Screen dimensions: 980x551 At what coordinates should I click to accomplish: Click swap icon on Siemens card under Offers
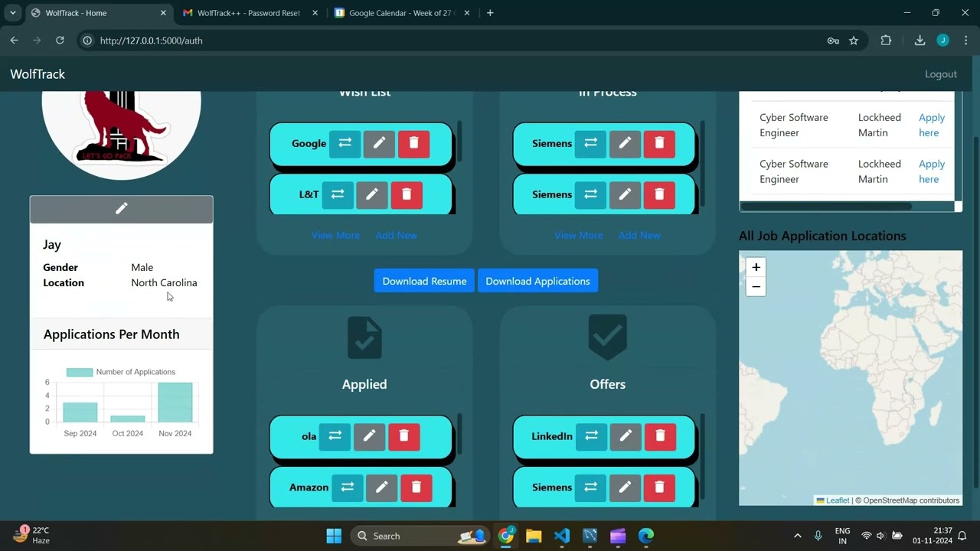590,487
